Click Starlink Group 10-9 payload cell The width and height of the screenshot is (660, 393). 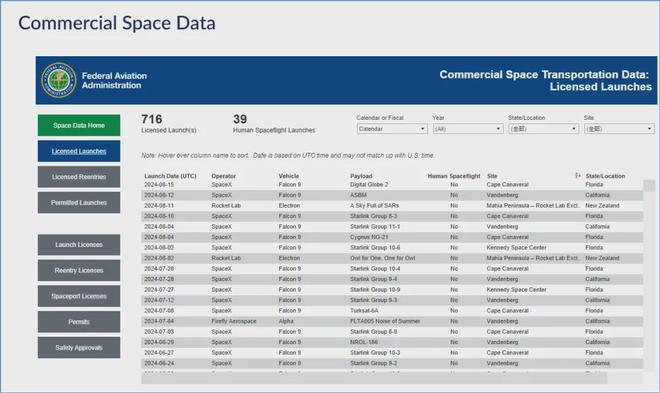click(375, 290)
